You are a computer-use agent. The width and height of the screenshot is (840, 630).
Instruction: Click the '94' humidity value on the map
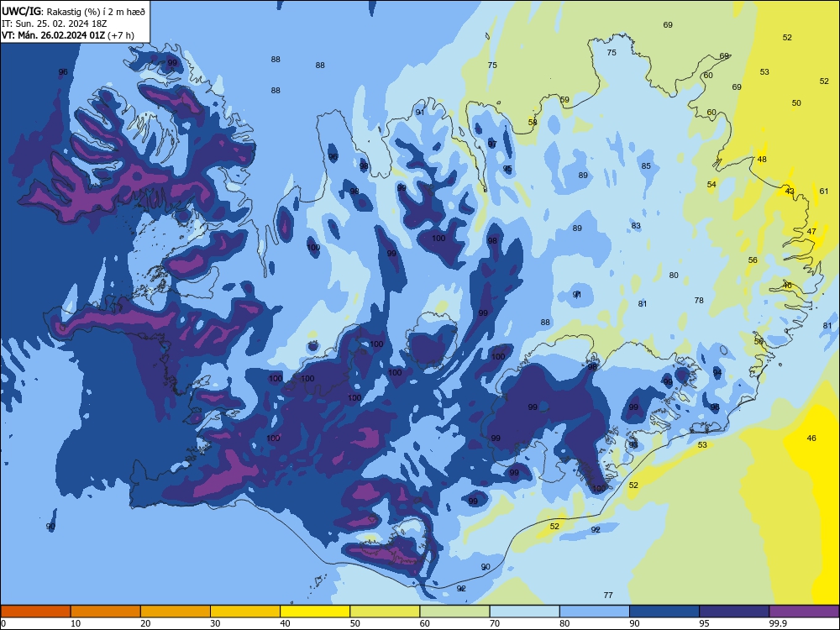(717, 372)
